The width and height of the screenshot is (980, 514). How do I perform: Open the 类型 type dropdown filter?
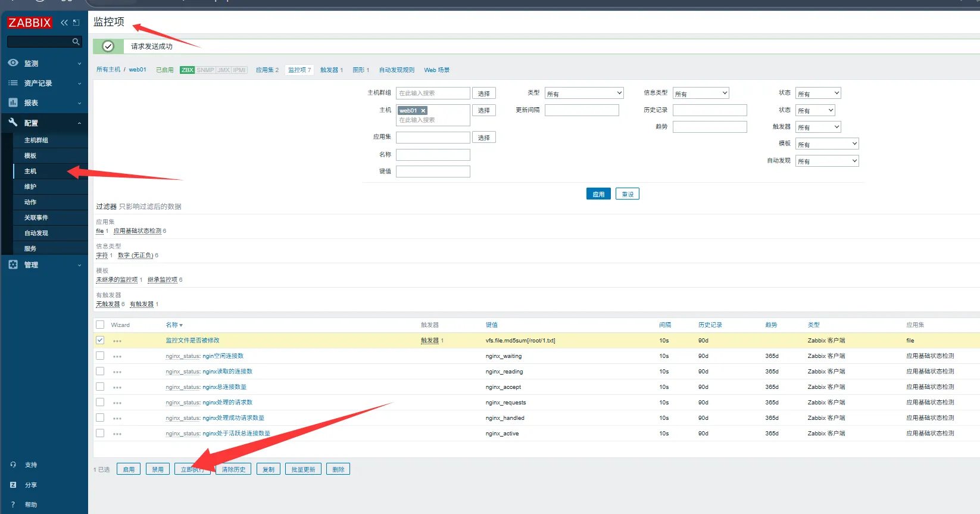point(584,94)
